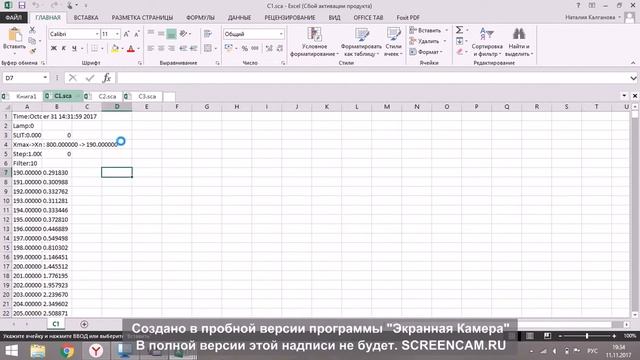The width and height of the screenshot is (640, 360).
Task: Toggle Bold (Ж) formatting
Action: point(53,49)
